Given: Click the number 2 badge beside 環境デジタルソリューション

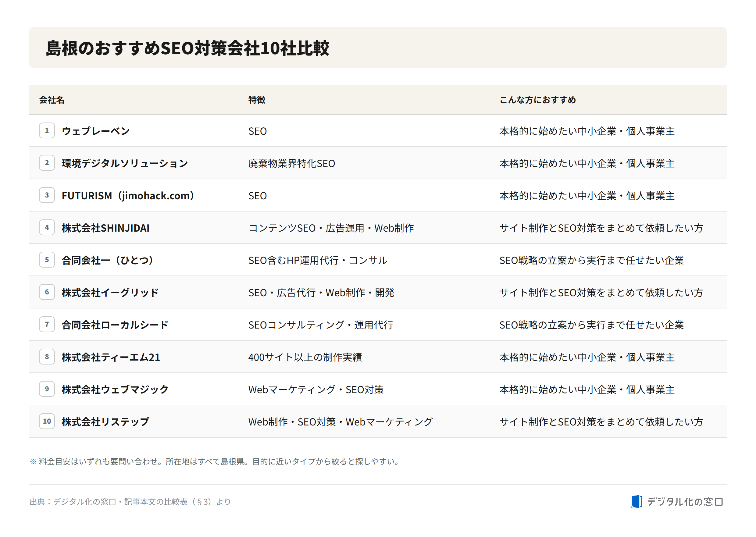Looking at the screenshot, I should click(47, 163).
